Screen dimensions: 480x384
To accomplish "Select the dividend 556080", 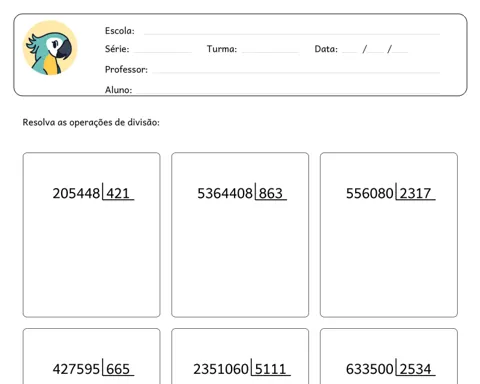I will [x=370, y=193].
